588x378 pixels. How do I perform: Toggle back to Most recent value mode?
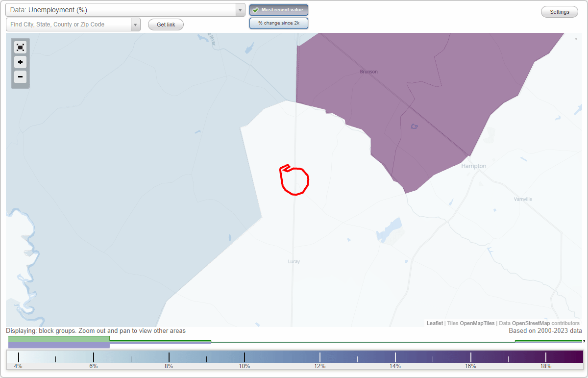click(x=279, y=10)
